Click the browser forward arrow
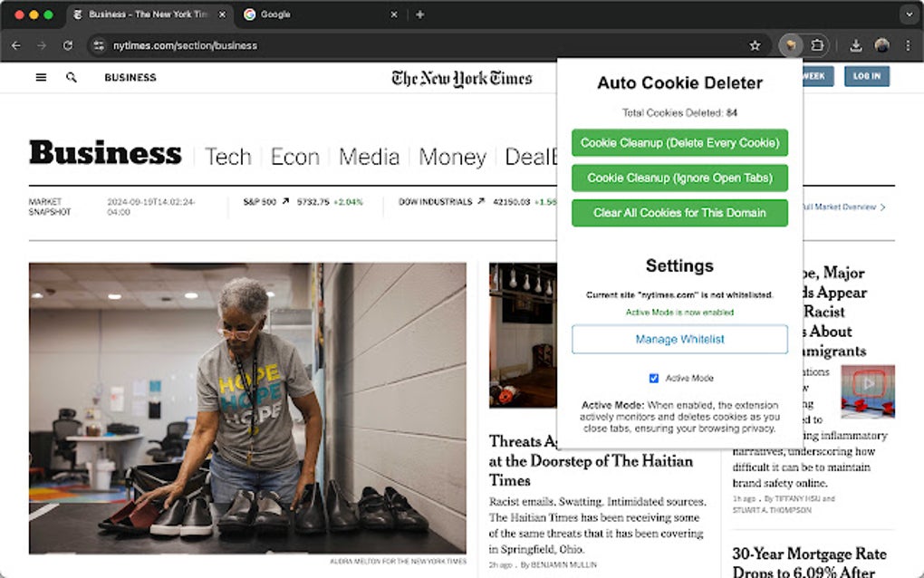The height and width of the screenshot is (578, 924). pos(42,45)
